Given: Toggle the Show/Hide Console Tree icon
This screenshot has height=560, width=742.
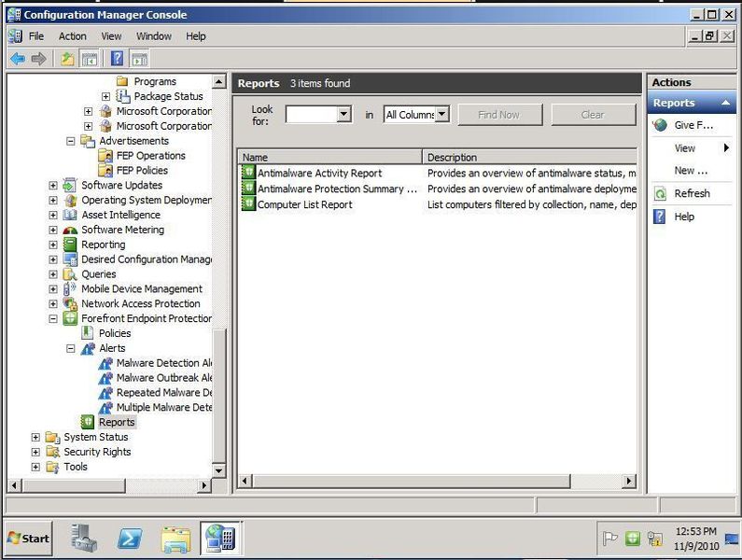Looking at the screenshot, I should tap(90, 59).
